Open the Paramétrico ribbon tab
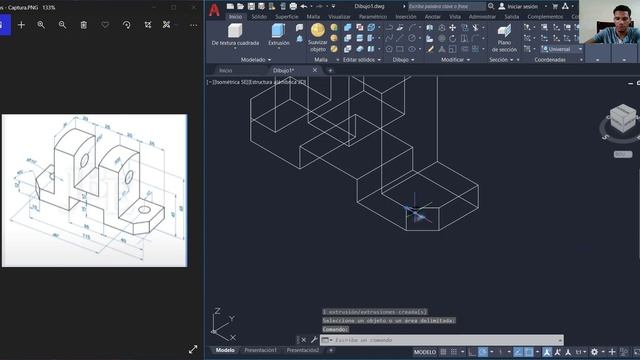 [373, 17]
